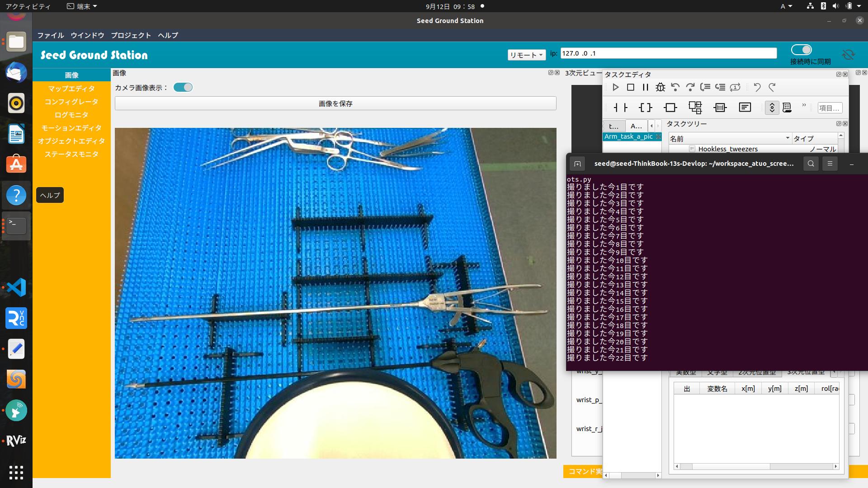The height and width of the screenshot is (488, 868).
Task: Open コンフィグレータ from the sidebar
Action: click(71, 102)
